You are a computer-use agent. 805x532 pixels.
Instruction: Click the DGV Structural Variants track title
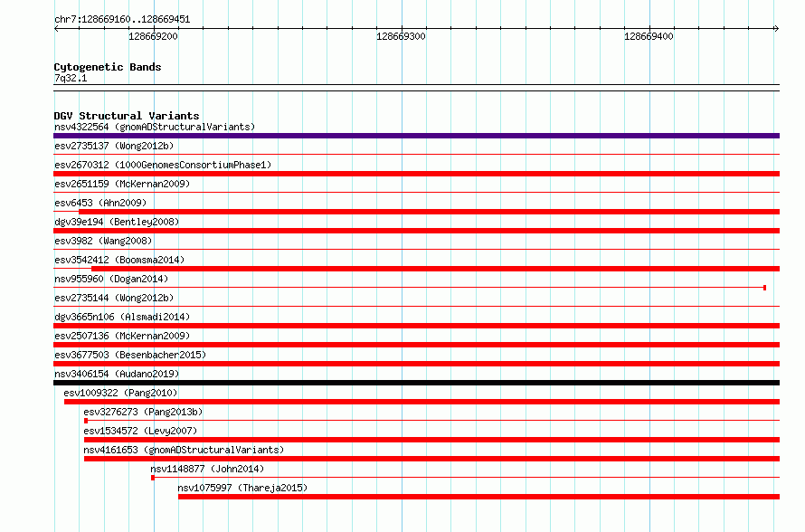click(x=127, y=116)
